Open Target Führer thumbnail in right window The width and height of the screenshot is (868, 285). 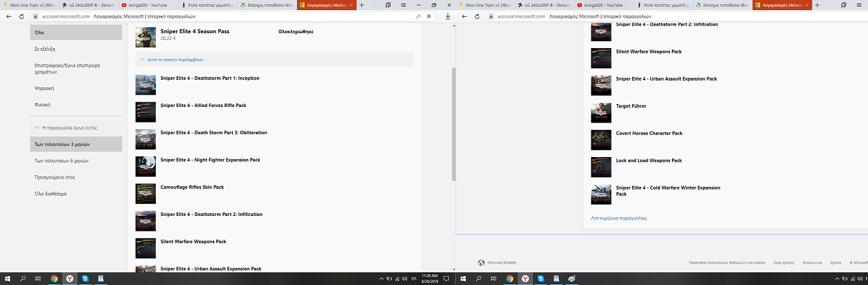601,112
